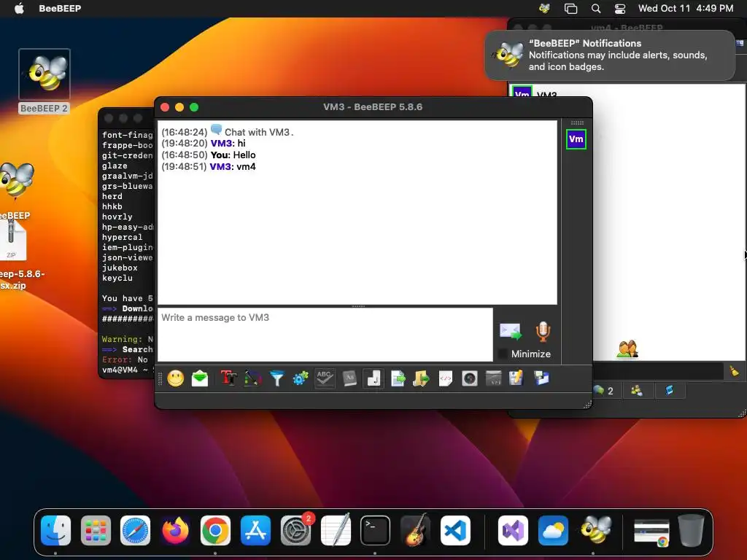Send a folder with folder arrow icon
The height and width of the screenshot is (560, 747).
[x=421, y=378]
